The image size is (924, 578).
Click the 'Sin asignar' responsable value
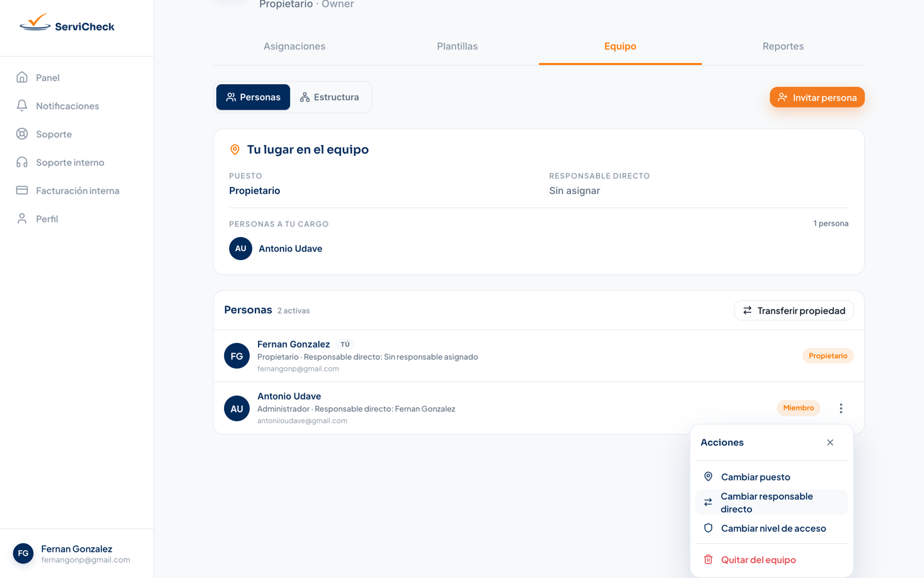click(575, 191)
